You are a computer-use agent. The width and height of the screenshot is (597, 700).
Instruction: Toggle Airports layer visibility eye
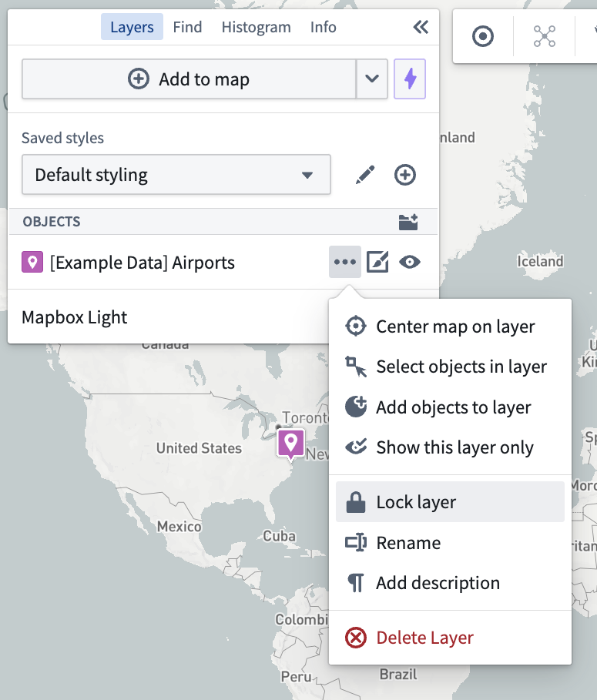coord(410,262)
